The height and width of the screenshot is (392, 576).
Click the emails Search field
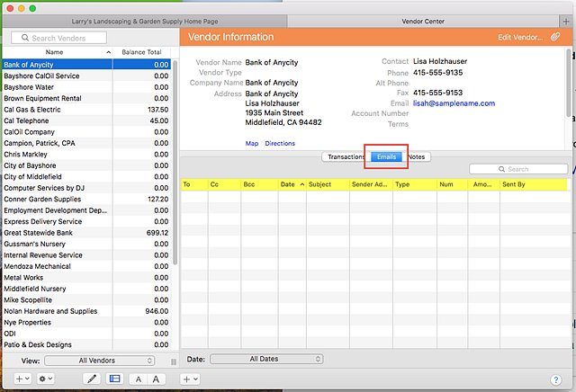pyautogui.click(x=518, y=169)
